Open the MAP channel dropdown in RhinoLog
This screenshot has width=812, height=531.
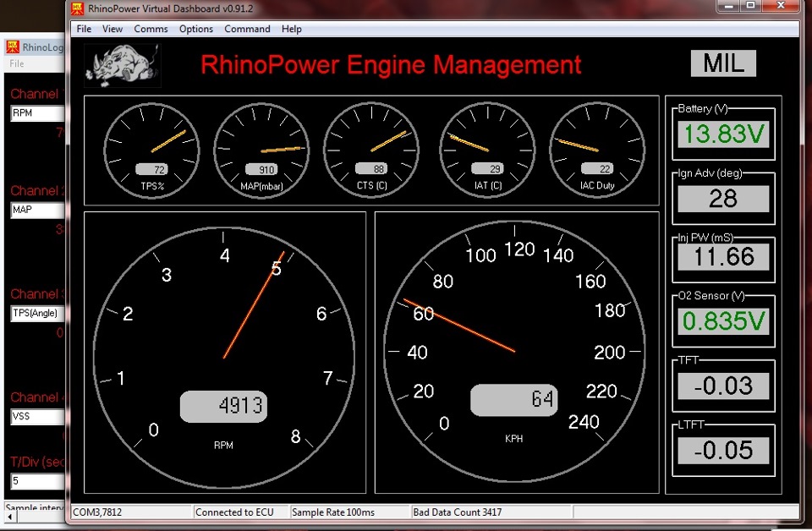coord(37,210)
